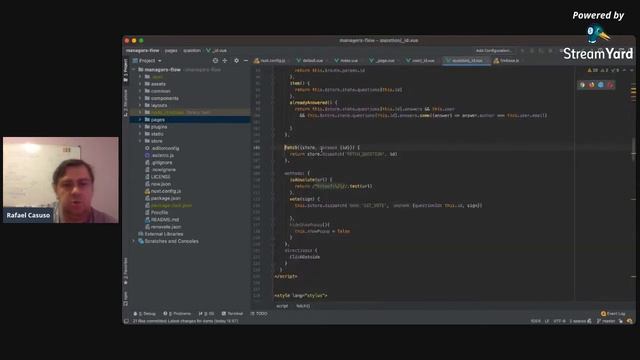This screenshot has height=360, width=640.
Task: Click the fetch function line in editor
Action: pos(322,147)
